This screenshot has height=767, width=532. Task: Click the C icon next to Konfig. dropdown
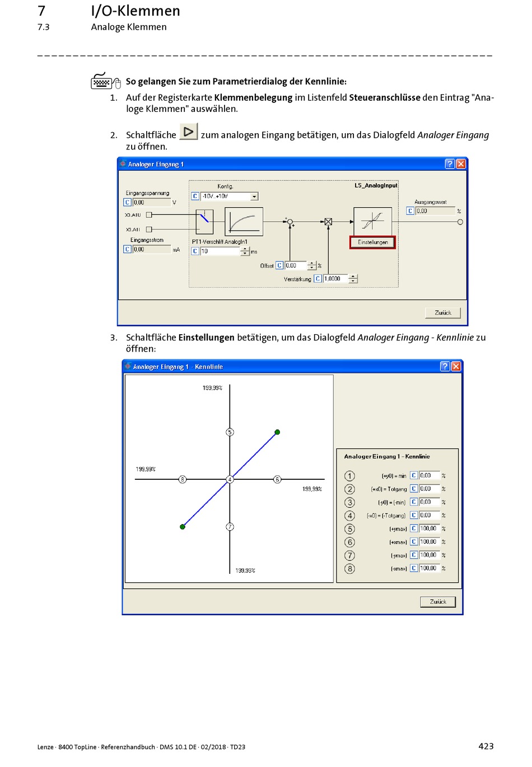click(195, 196)
